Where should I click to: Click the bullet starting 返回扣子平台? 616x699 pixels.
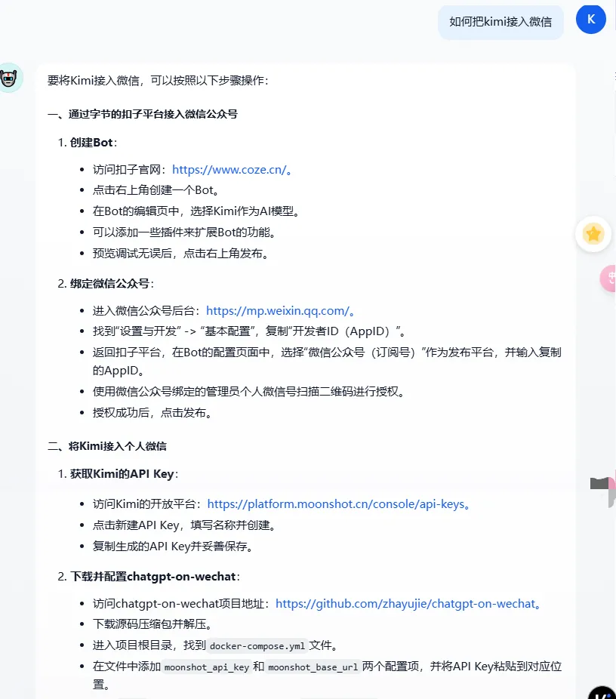coord(327,362)
